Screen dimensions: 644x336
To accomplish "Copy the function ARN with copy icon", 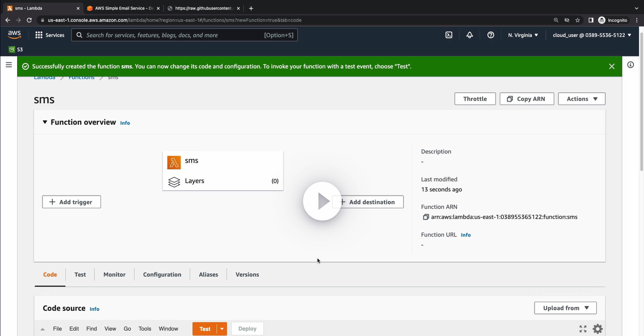I will [x=426, y=217].
